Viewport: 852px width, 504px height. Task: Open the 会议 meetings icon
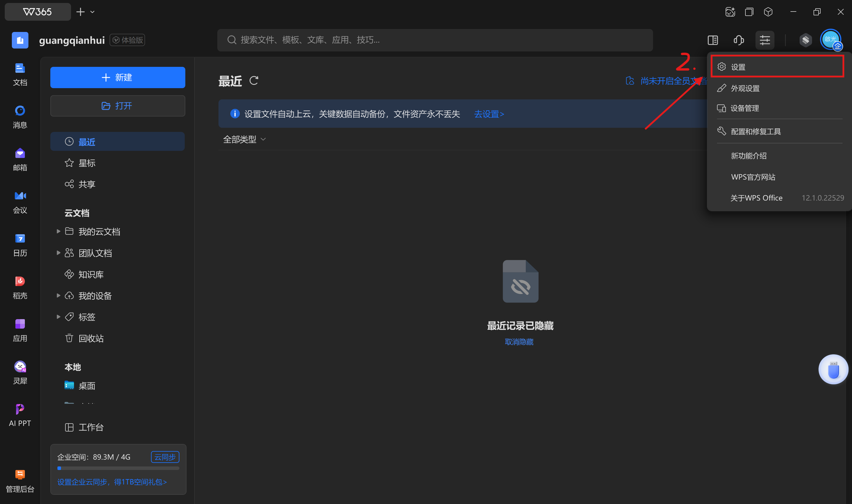click(x=20, y=202)
